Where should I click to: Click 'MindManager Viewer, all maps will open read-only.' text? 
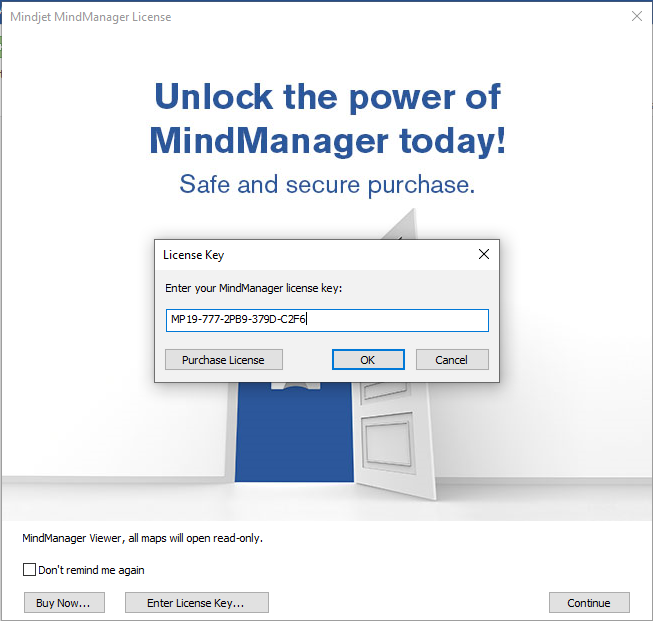tap(142, 538)
